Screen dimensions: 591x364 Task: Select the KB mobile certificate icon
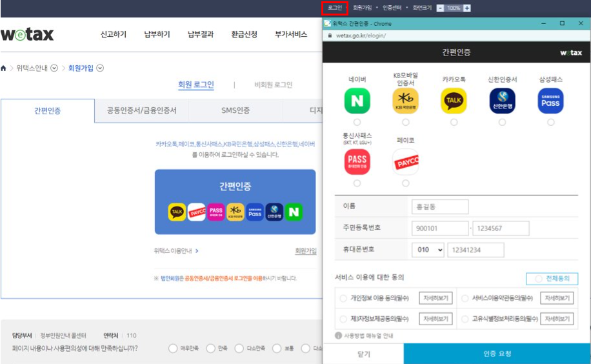click(406, 101)
